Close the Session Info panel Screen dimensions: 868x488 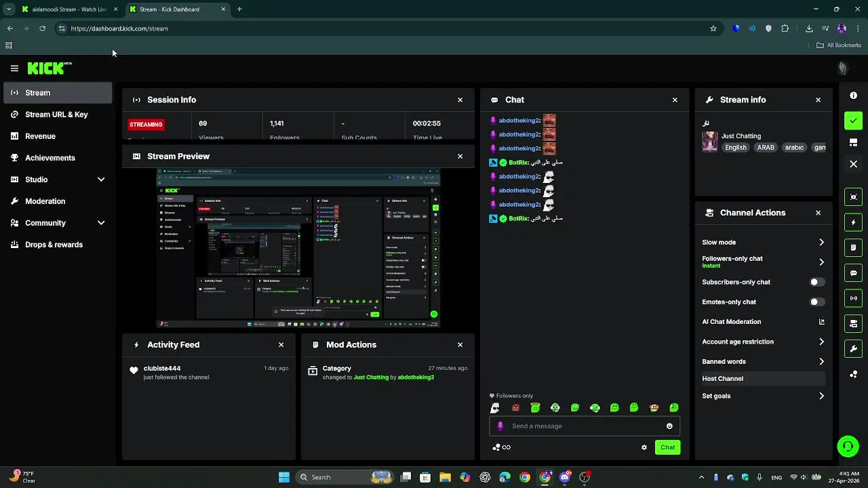[x=460, y=100]
